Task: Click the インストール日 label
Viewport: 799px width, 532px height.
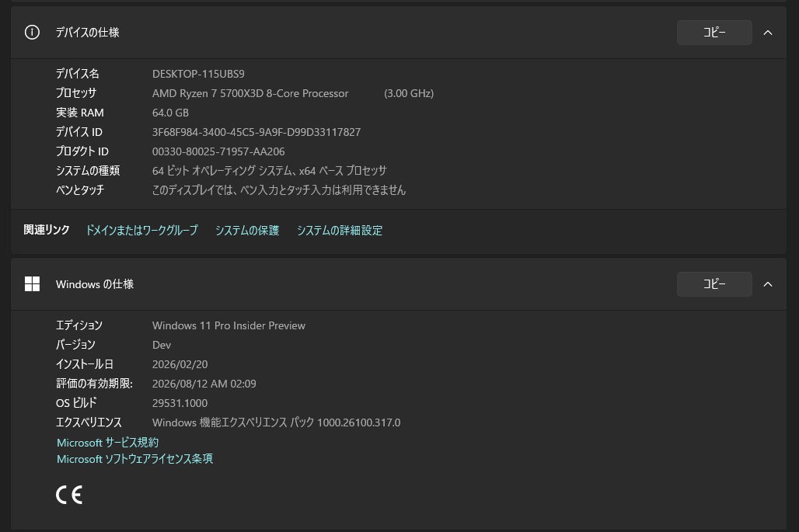Action: tap(85, 364)
